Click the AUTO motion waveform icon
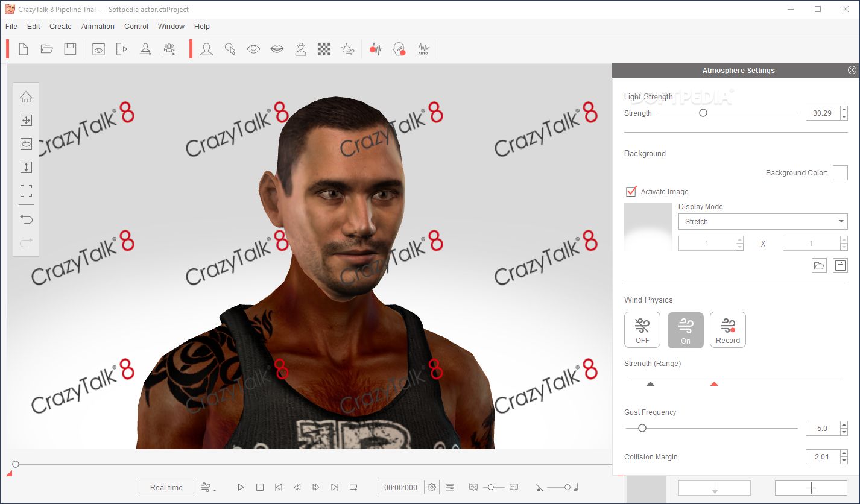This screenshot has height=504, width=860. pyautogui.click(x=423, y=49)
